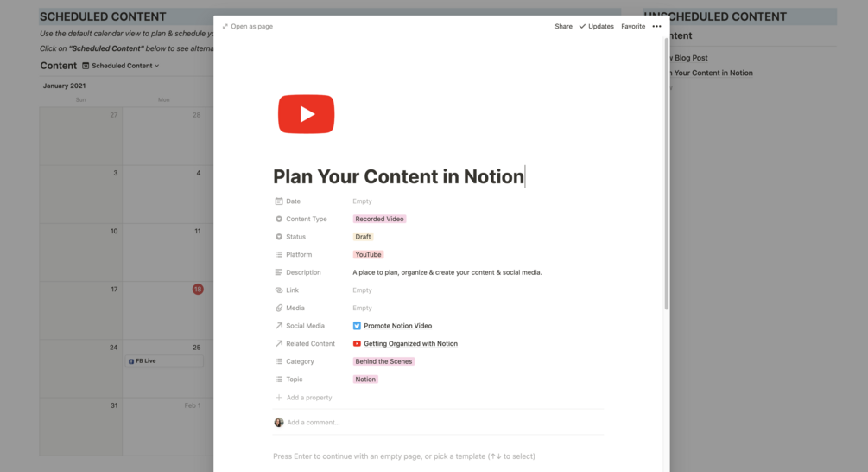Click the YouTube icon of Getting Organized with Notion
This screenshot has height=472, width=868.
[357, 343]
